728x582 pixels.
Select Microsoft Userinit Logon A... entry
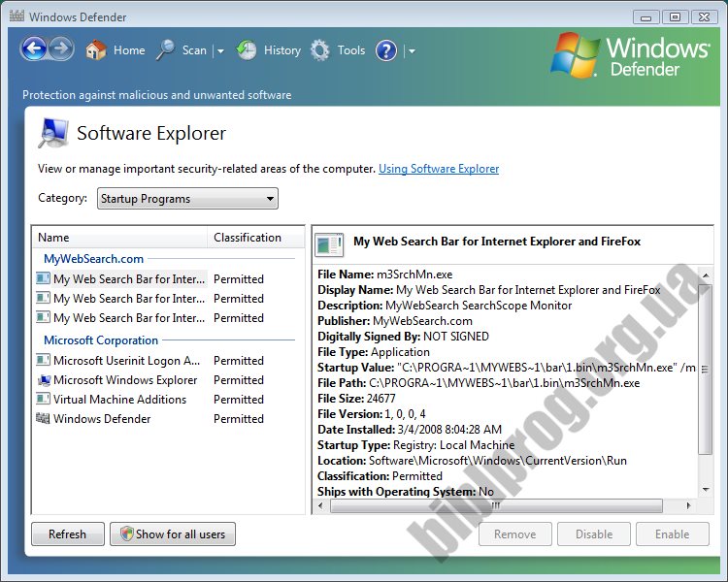[x=127, y=361]
